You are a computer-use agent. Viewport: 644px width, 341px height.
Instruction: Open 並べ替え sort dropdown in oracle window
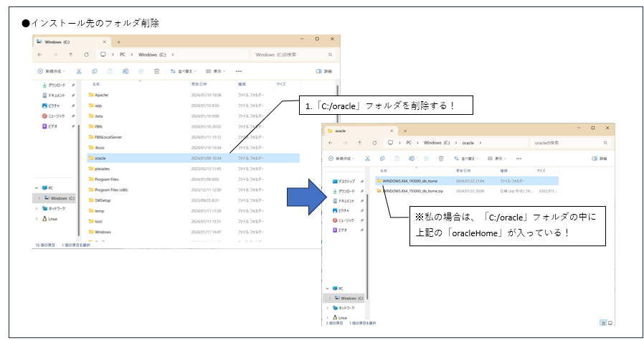[467, 159]
